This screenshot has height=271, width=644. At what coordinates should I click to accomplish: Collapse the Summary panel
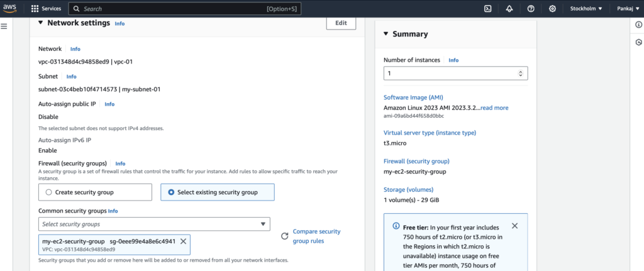pyautogui.click(x=386, y=34)
